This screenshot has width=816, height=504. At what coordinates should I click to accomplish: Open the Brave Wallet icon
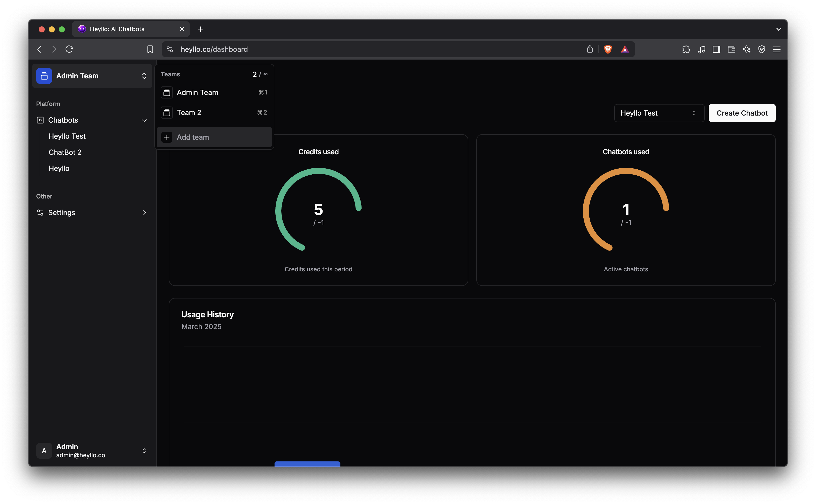tap(731, 49)
